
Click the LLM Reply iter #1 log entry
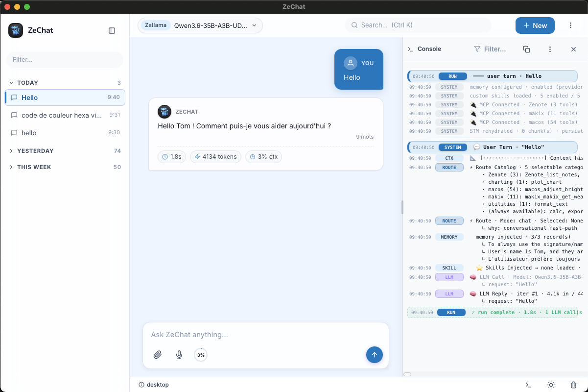tap(495, 297)
